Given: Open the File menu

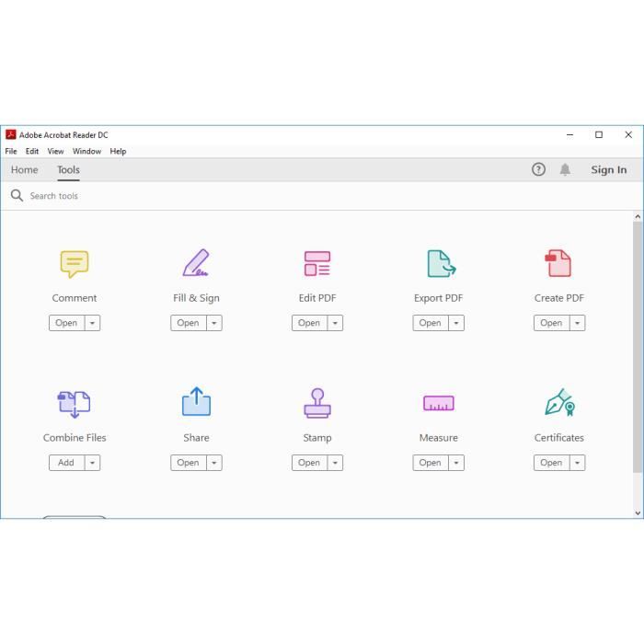Looking at the screenshot, I should point(11,151).
